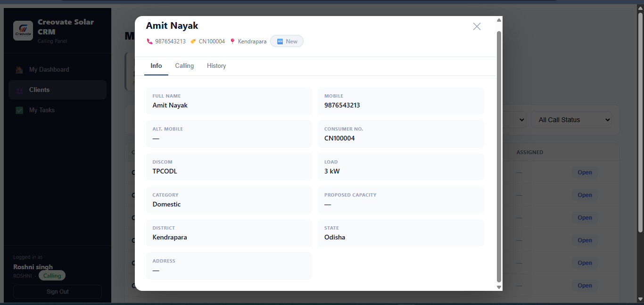
Task: Open My Dashboard in sidebar
Action: point(58,70)
